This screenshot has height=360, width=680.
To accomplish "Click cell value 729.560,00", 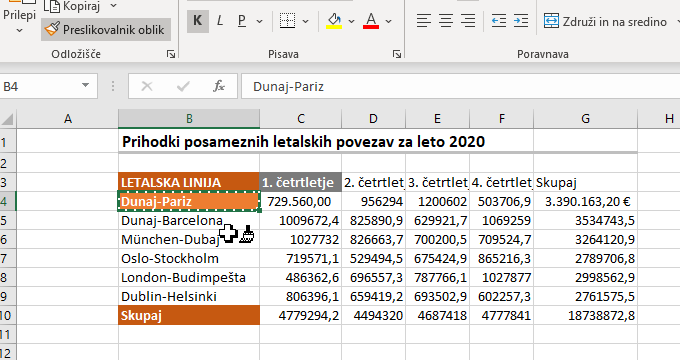I will tap(301, 201).
